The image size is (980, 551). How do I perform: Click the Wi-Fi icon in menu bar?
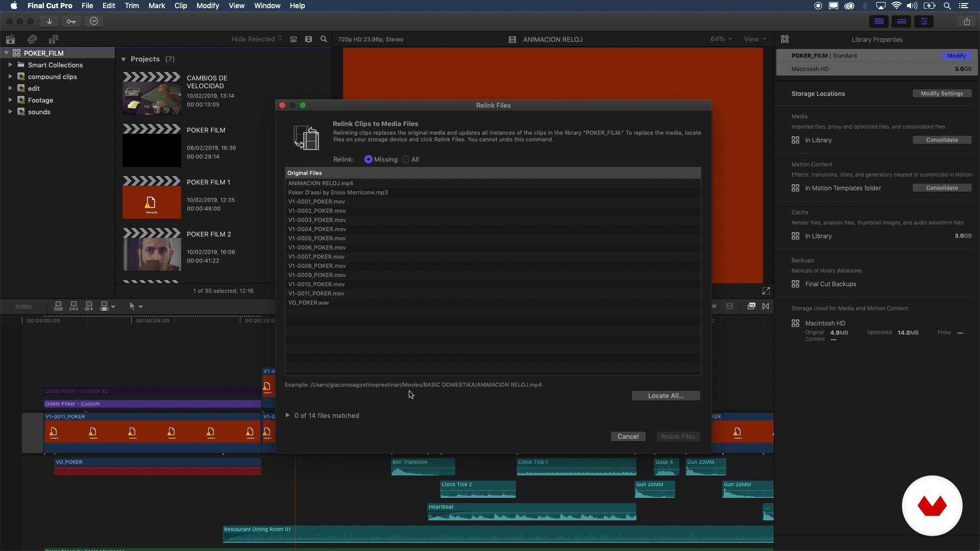[x=896, y=6]
